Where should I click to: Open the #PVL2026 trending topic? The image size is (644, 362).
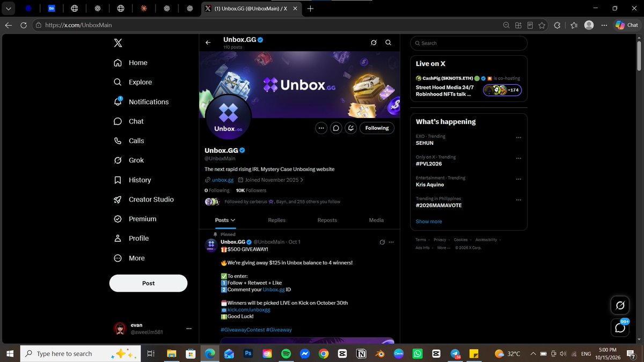[x=429, y=164]
